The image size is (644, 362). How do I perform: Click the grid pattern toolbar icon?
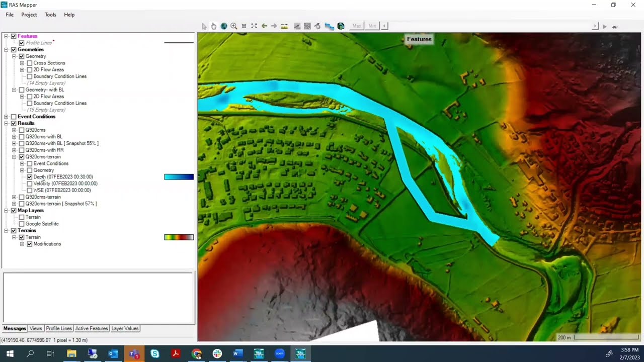[307, 26]
